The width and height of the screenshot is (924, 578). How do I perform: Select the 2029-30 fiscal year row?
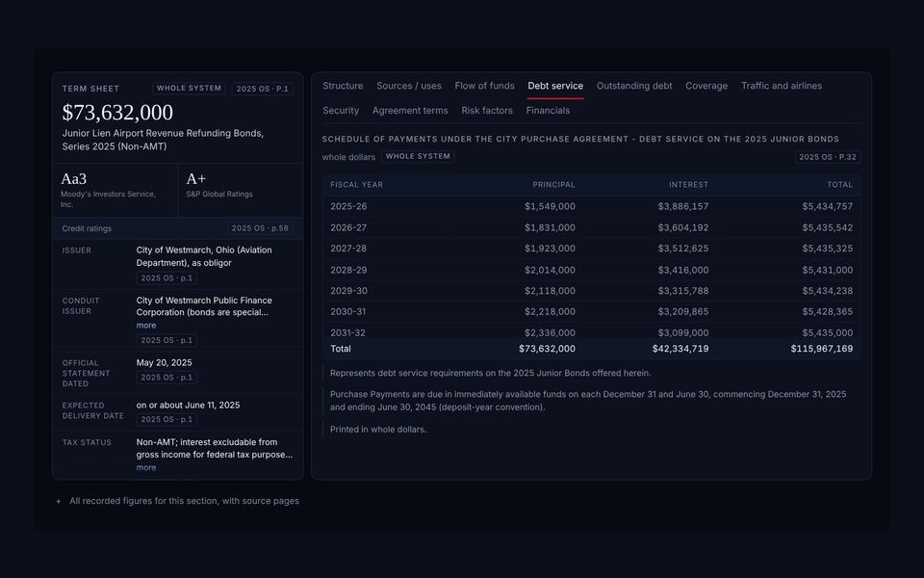(591, 291)
